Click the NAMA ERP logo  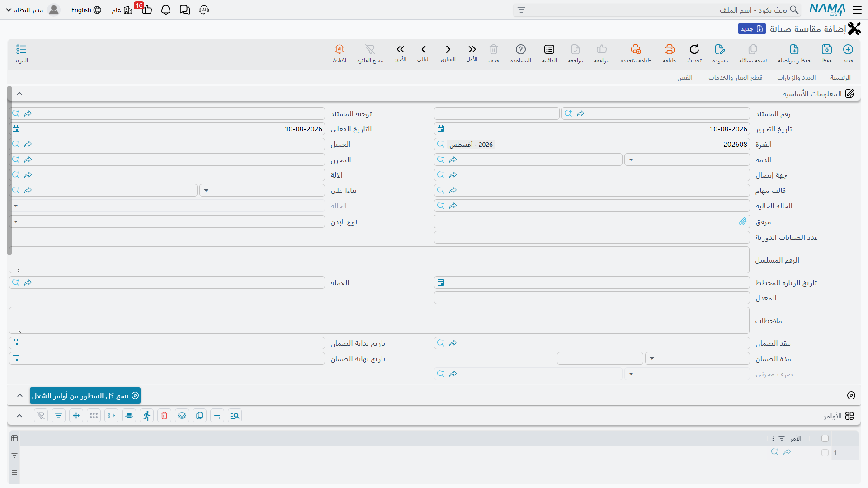[827, 9]
